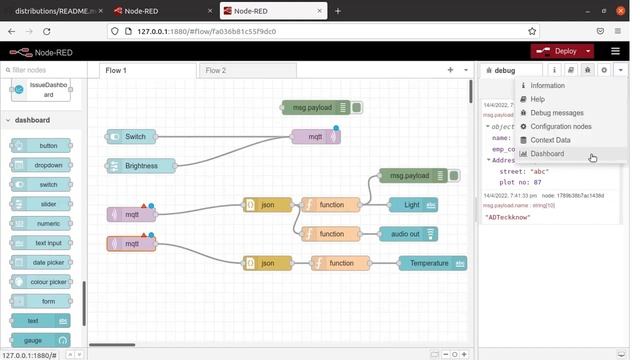Bookmark this page with star icon
The image size is (640, 360).
(532, 31)
